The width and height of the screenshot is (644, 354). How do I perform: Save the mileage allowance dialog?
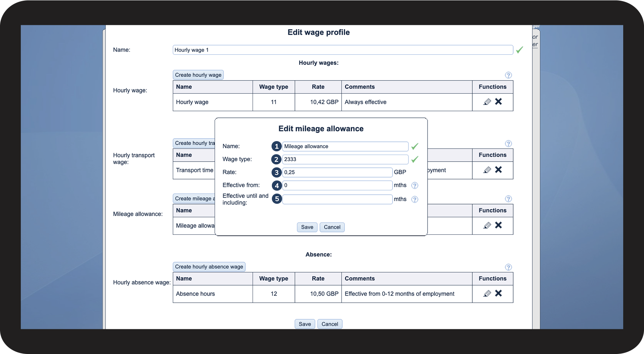click(307, 227)
